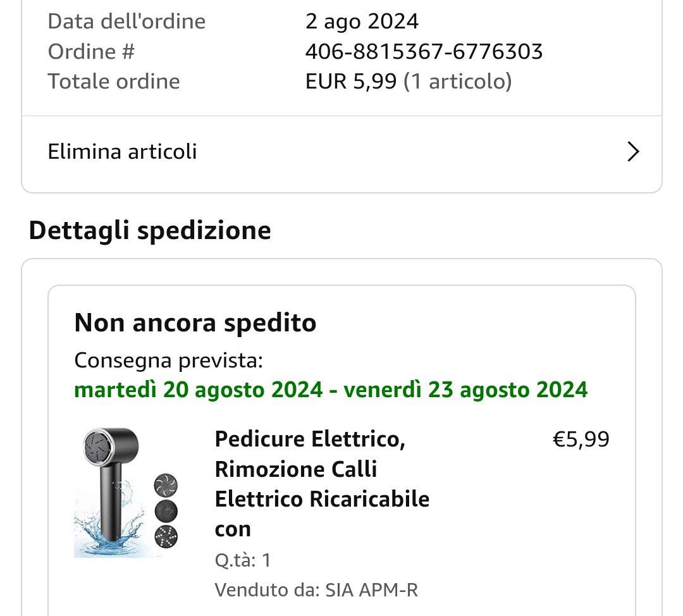The width and height of the screenshot is (683, 616).
Task: Select the order date 2 ago 2024
Action: [362, 22]
